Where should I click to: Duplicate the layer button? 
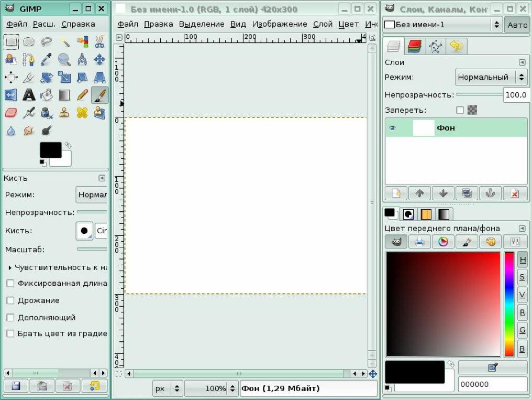pyautogui.click(x=467, y=193)
